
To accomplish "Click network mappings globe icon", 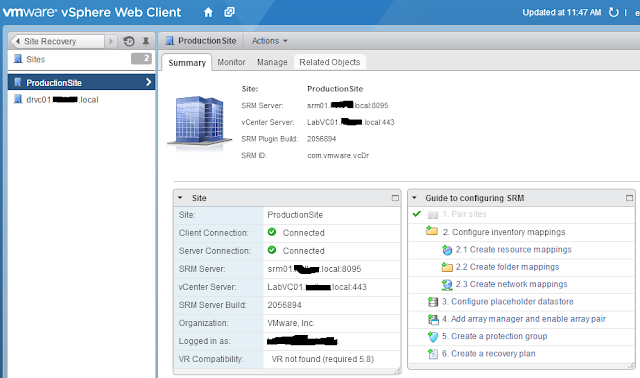I will pos(447,285).
